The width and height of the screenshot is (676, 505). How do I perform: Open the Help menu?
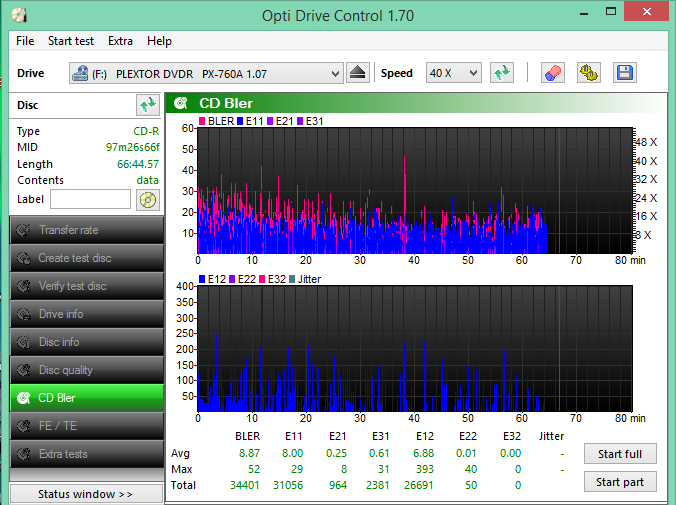click(159, 41)
